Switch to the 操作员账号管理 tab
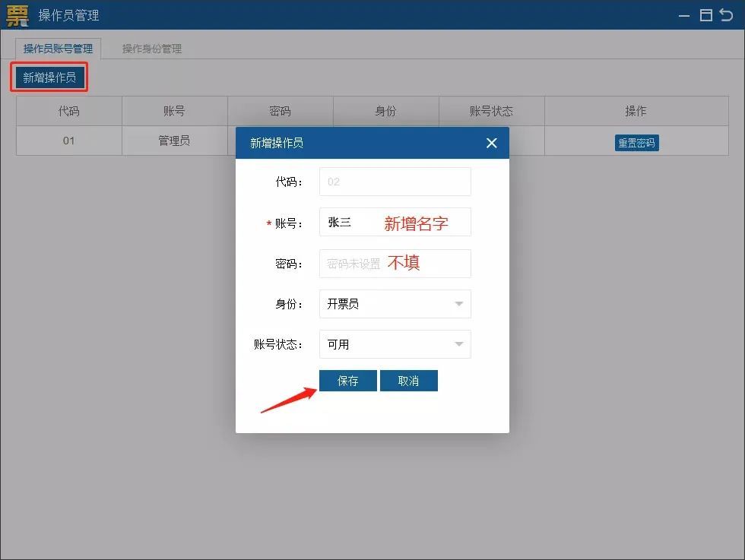The width and height of the screenshot is (745, 560). [58, 49]
